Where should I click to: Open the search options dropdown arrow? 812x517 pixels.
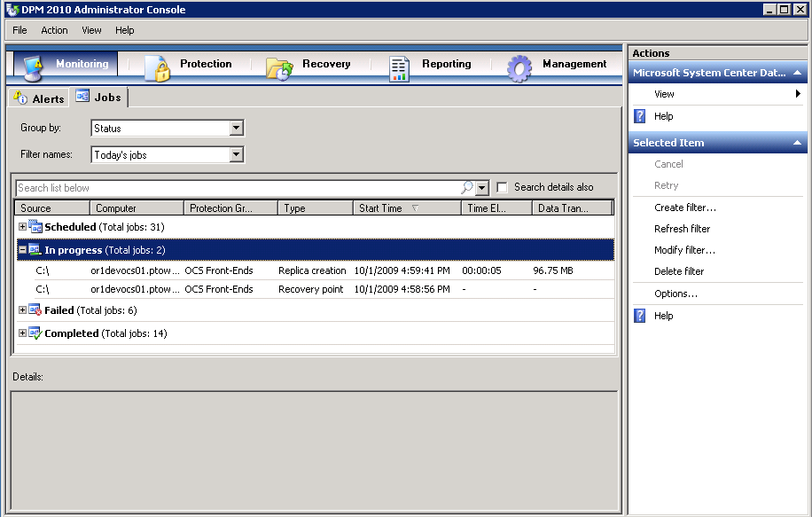[482, 187]
